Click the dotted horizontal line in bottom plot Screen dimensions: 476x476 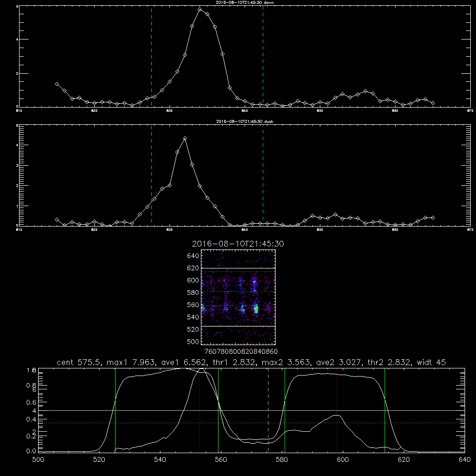tap(251, 423)
